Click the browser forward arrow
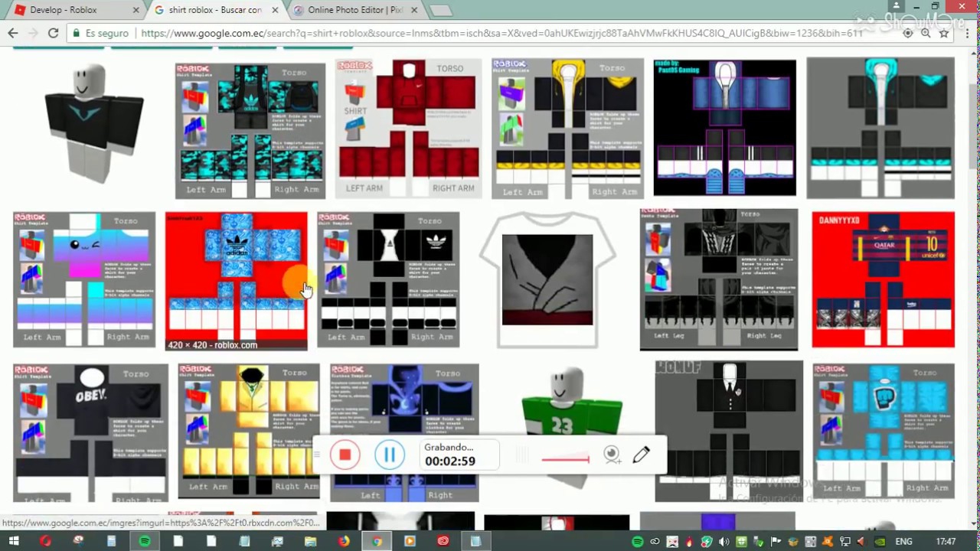Image resolution: width=980 pixels, height=551 pixels. [x=33, y=33]
